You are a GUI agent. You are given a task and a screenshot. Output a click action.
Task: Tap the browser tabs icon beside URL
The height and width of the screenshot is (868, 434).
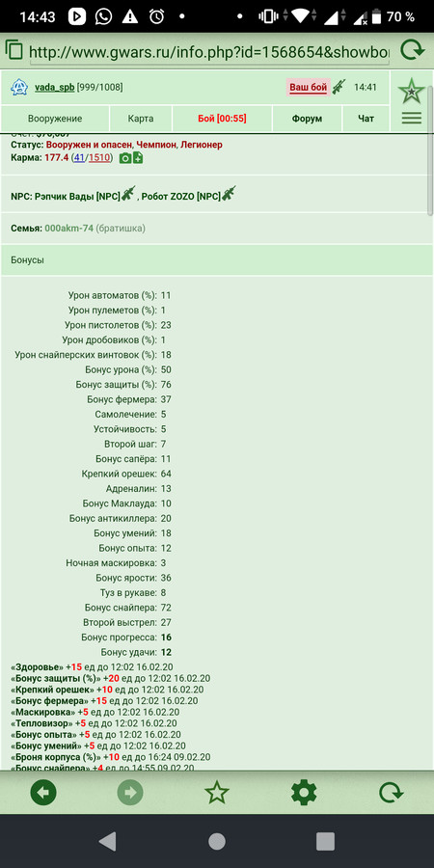coord(14,50)
